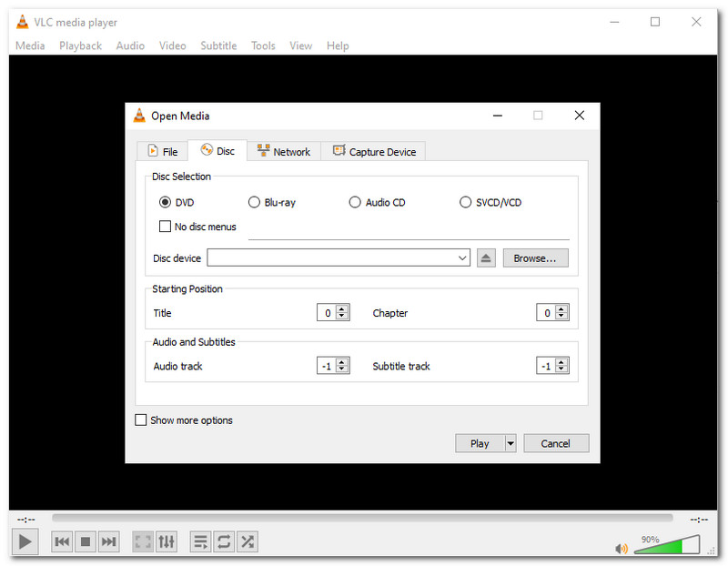Eject disc using the eject button

(x=486, y=258)
